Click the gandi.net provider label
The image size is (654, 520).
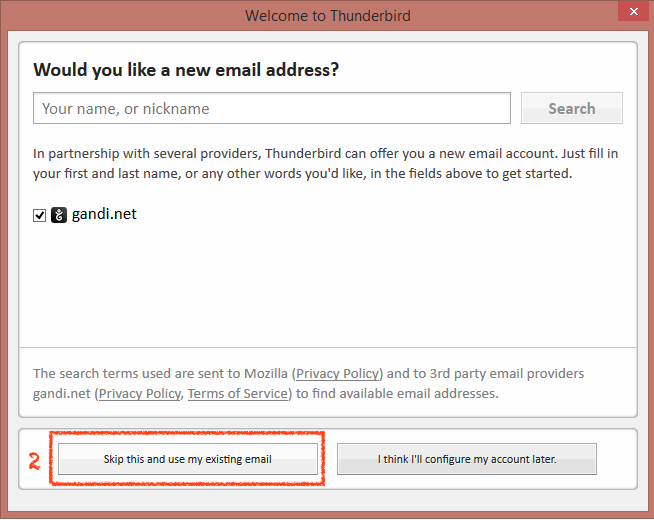[x=103, y=214]
